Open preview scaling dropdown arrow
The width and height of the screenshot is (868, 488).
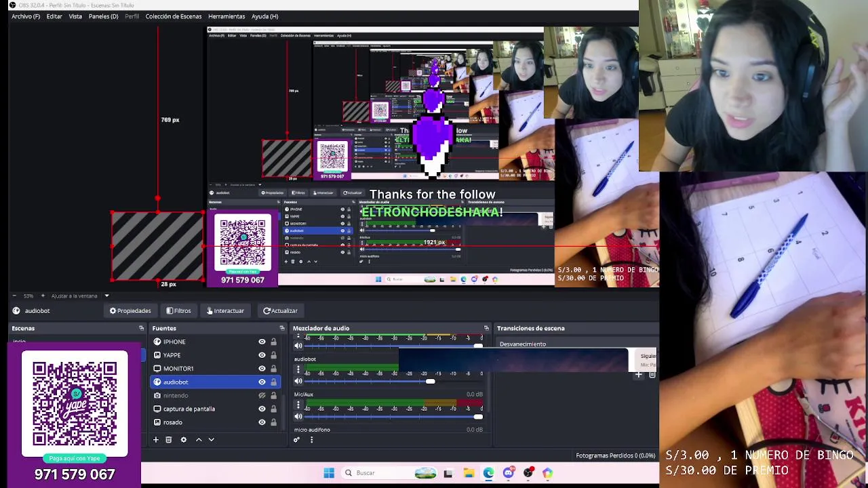tap(106, 296)
